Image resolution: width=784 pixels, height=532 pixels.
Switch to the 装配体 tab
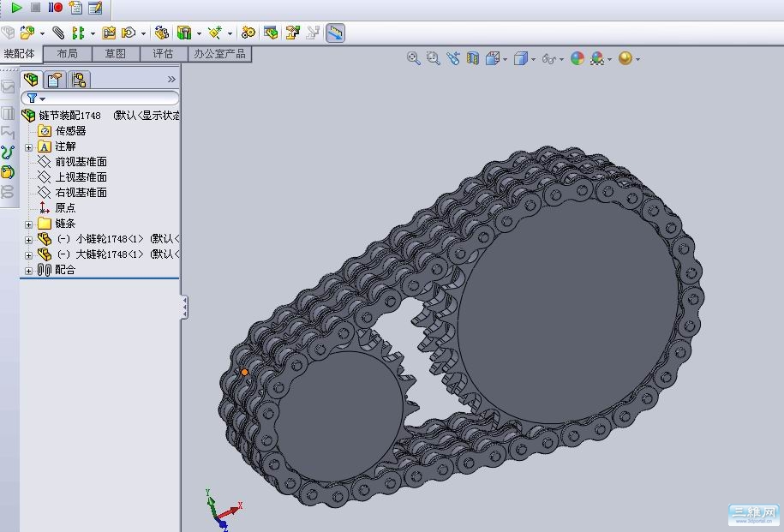(20, 53)
